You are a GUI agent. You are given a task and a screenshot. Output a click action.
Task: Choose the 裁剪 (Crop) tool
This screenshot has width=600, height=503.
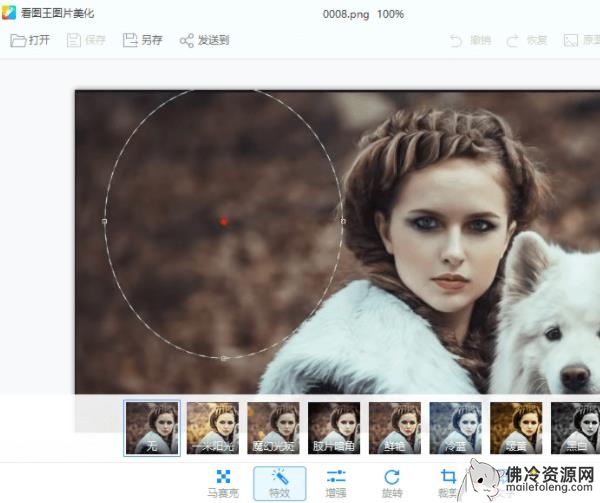click(448, 483)
